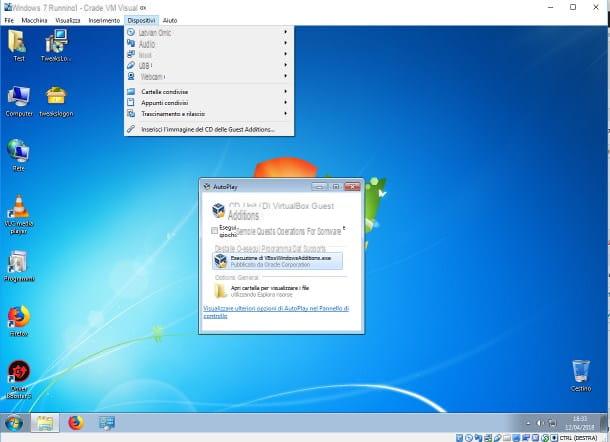Image resolution: width=610 pixels, height=442 pixels.
Task: Open the File menu in VirtualBox
Action: 9,20
